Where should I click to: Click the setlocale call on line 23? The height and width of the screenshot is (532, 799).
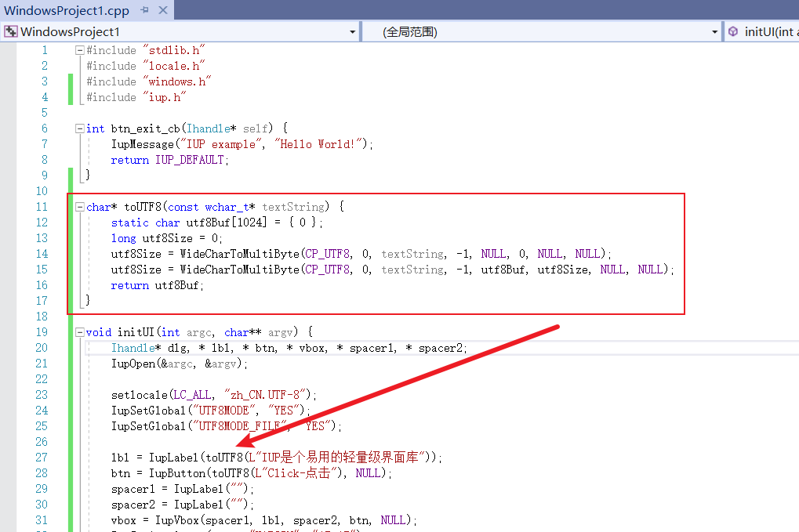point(140,395)
